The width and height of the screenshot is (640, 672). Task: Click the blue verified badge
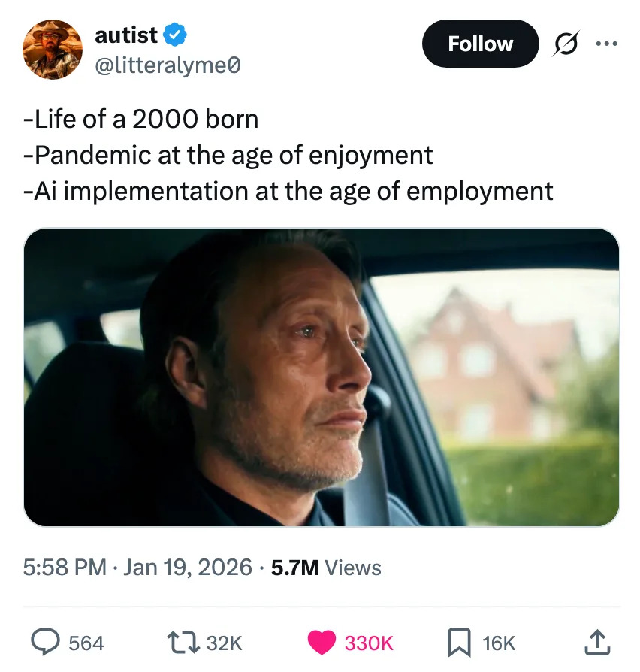(x=175, y=35)
